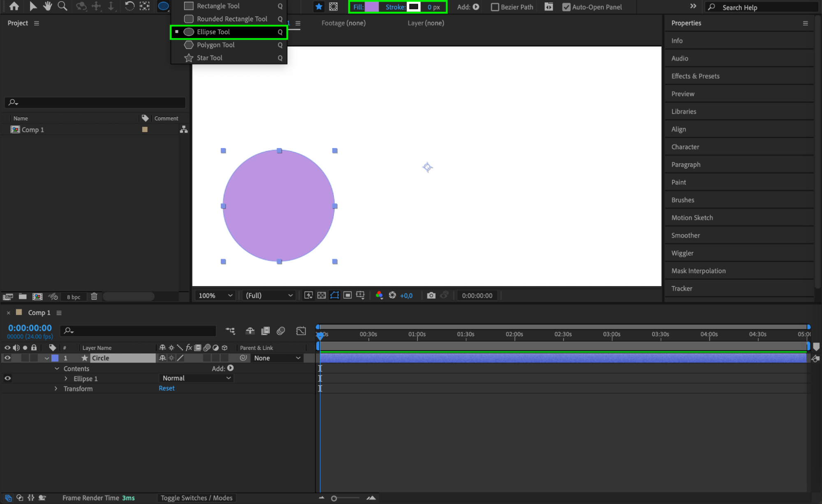Take snapshot with the camera icon
Image resolution: width=822 pixels, height=504 pixels.
point(431,295)
